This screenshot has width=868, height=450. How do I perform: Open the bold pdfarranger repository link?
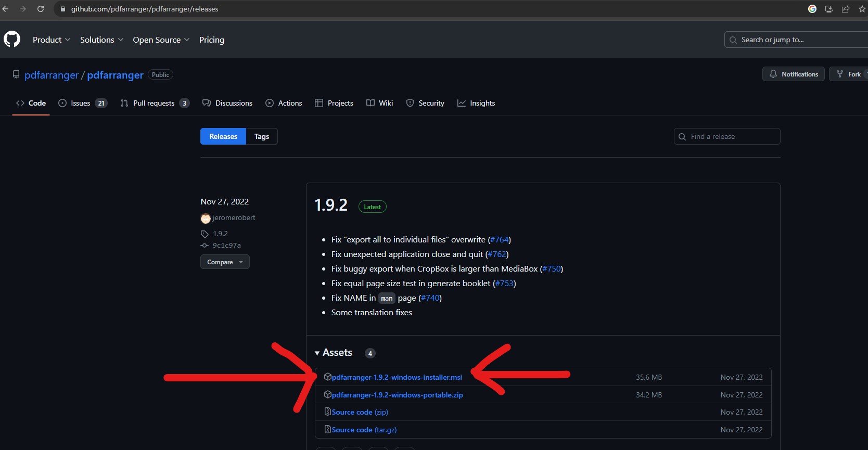pyautogui.click(x=115, y=75)
